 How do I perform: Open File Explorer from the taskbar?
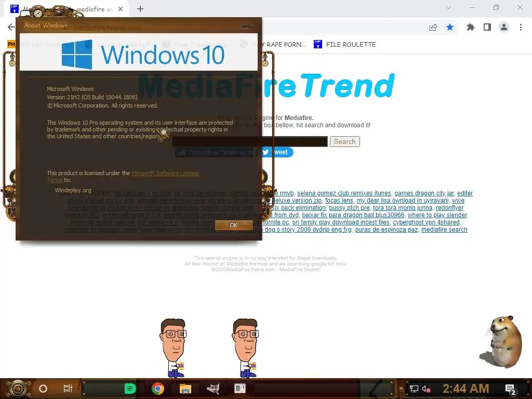click(185, 389)
